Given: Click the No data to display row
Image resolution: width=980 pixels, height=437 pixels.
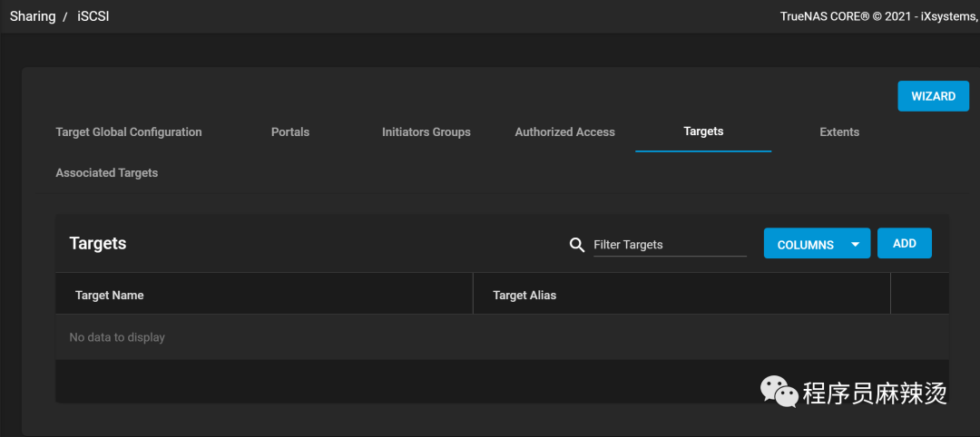Looking at the screenshot, I should pyautogui.click(x=502, y=337).
